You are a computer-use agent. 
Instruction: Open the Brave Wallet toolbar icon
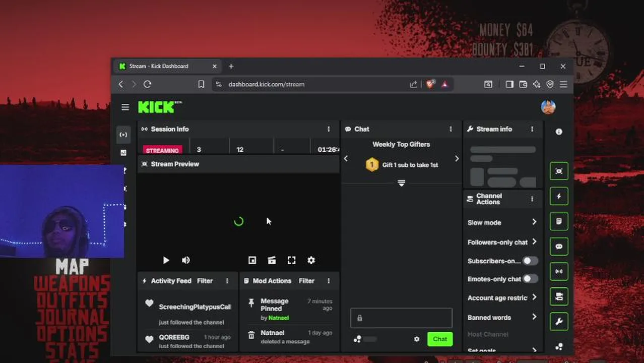[523, 84]
